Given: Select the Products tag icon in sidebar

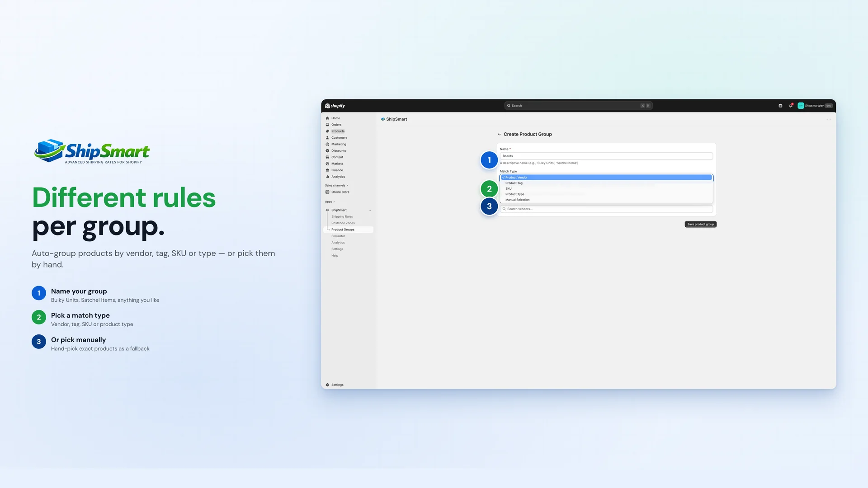Looking at the screenshot, I should (x=327, y=131).
